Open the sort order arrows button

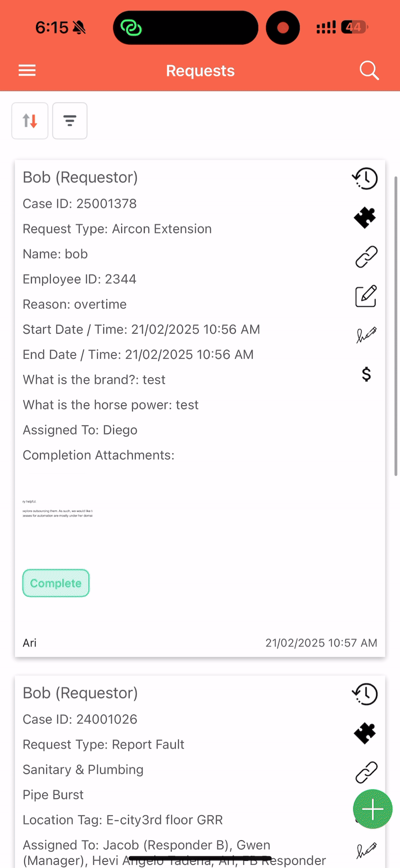(x=30, y=121)
